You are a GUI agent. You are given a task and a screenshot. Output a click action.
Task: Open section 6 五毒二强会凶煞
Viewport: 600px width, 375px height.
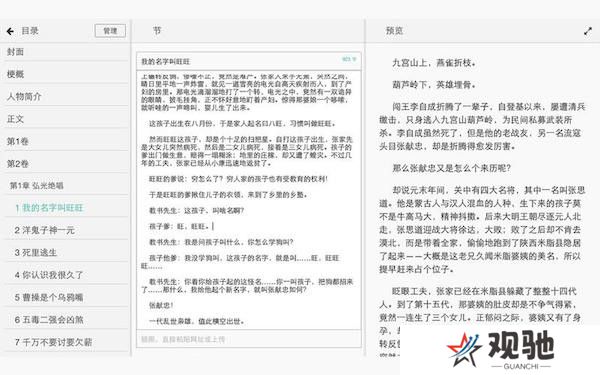click(67, 320)
